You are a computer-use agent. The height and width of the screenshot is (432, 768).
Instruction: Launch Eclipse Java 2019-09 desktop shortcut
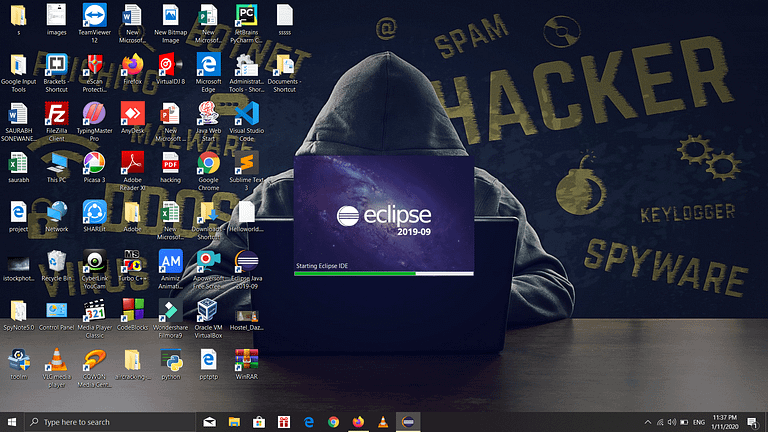(246, 269)
